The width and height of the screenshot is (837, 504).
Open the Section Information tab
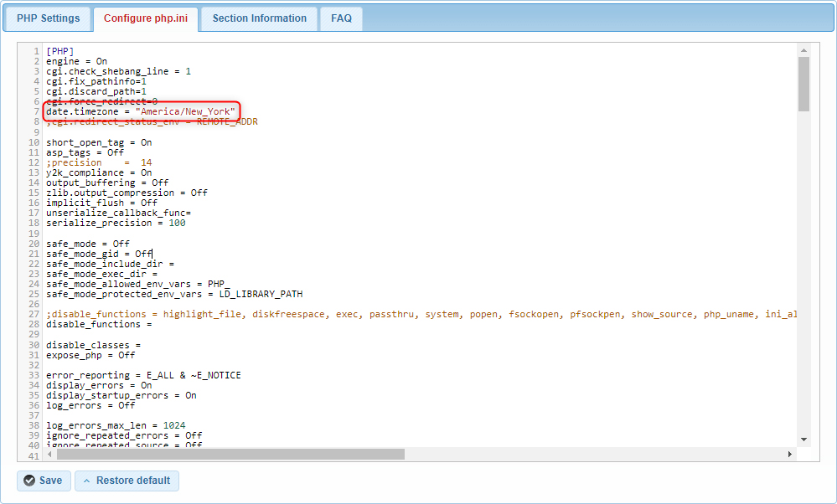coord(258,18)
